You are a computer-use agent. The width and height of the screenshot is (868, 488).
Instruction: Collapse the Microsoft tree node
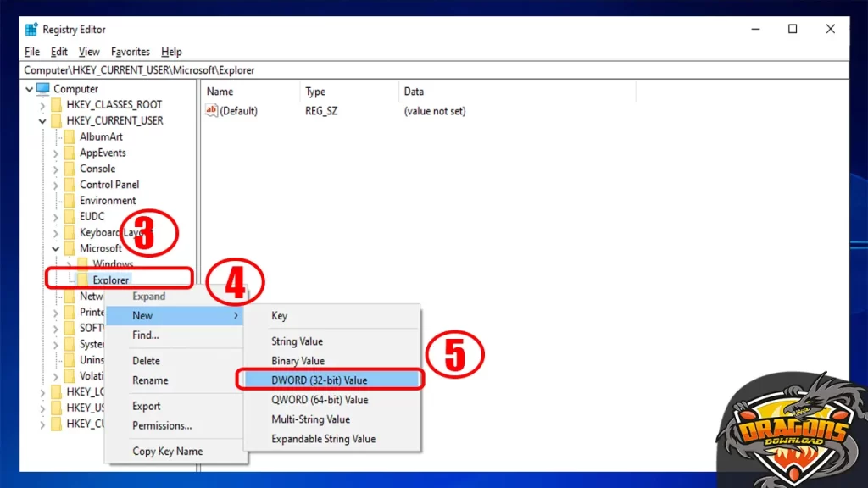coord(54,248)
